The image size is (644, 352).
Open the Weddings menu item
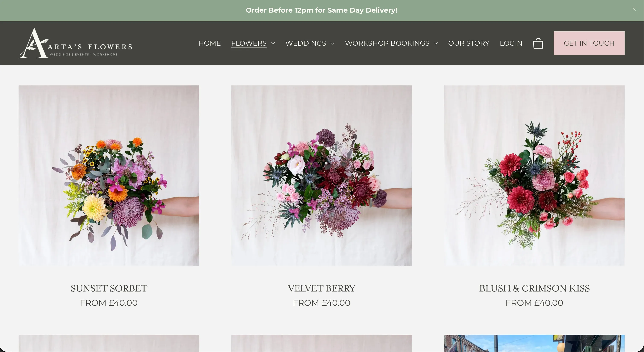click(x=306, y=43)
